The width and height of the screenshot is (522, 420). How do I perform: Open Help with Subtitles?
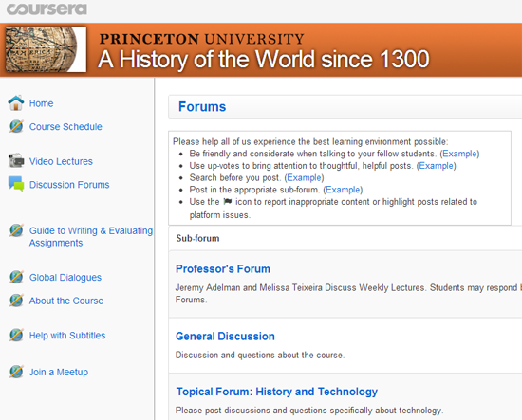tap(67, 336)
